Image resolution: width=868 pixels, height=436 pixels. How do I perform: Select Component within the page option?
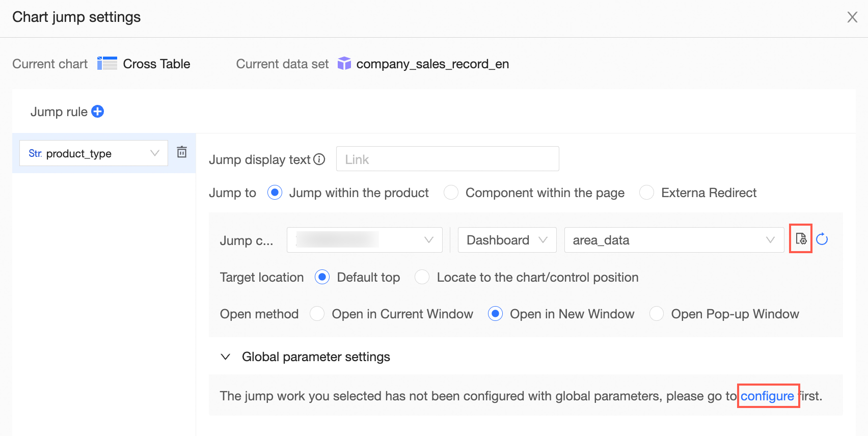pyautogui.click(x=451, y=193)
